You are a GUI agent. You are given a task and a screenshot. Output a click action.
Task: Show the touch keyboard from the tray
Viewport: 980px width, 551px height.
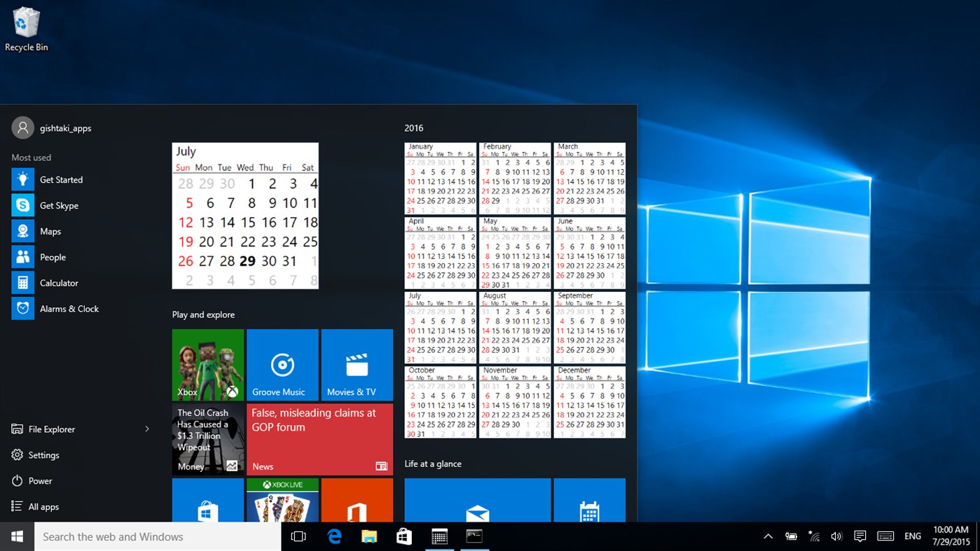point(885,536)
